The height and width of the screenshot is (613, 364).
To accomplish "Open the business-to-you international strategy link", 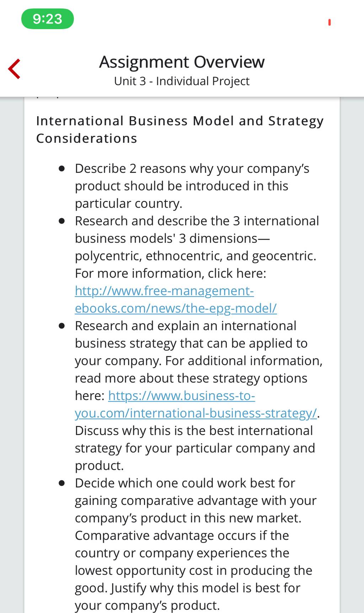I will point(196,404).
